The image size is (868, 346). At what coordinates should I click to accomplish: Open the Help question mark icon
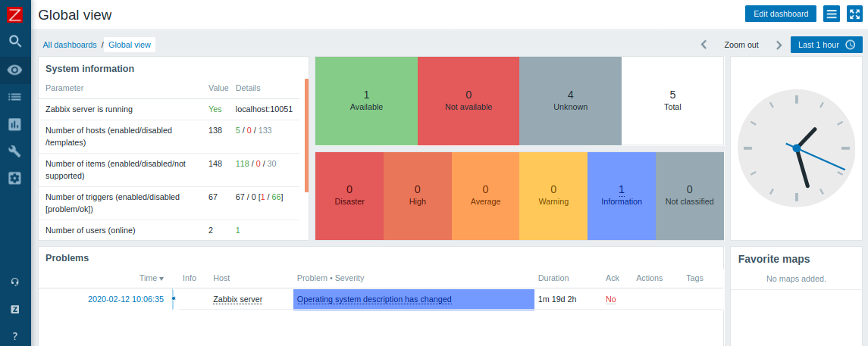click(15, 335)
